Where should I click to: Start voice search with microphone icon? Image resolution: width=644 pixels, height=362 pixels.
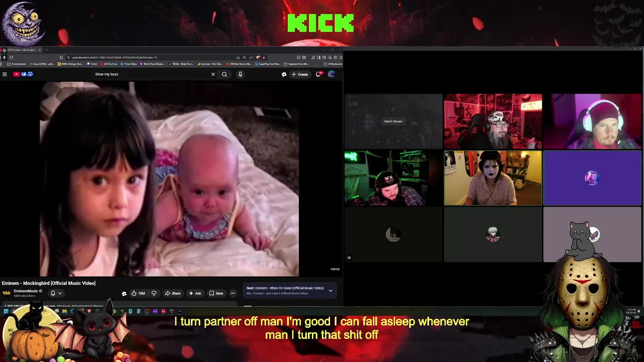tap(240, 74)
